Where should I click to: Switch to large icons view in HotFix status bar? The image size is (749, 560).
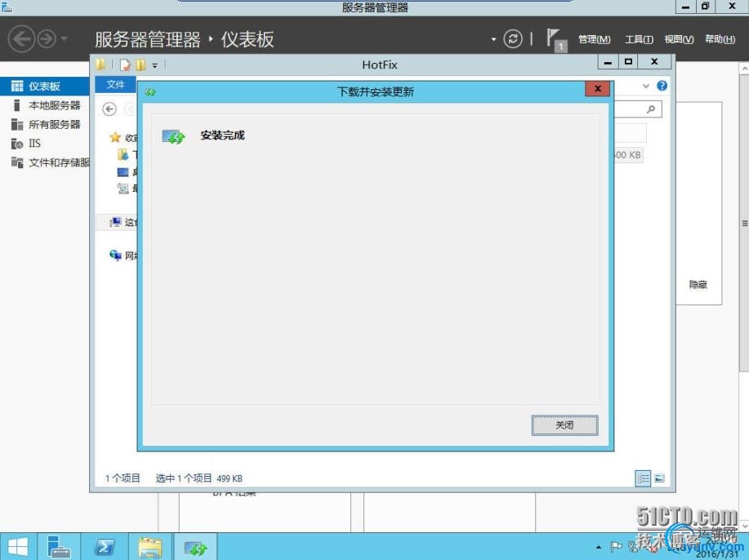click(660, 478)
